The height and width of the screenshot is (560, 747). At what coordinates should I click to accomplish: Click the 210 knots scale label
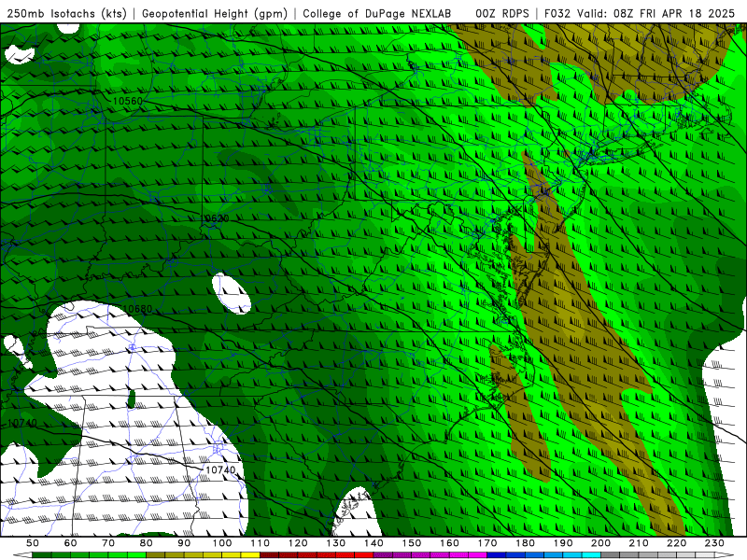639,543
